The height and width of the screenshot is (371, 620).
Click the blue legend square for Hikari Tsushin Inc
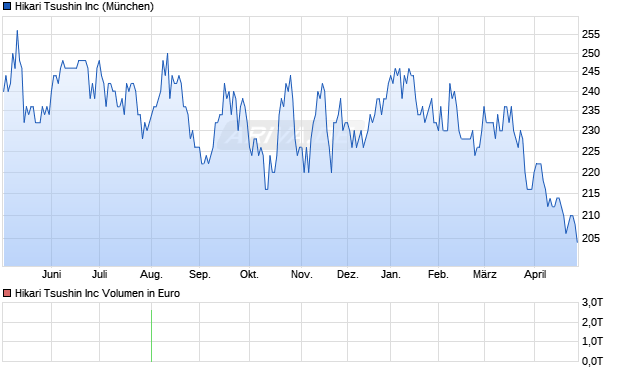click(7, 6)
